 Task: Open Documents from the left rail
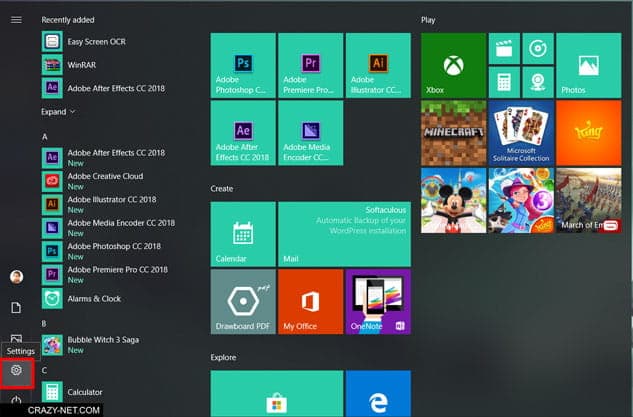(16, 308)
